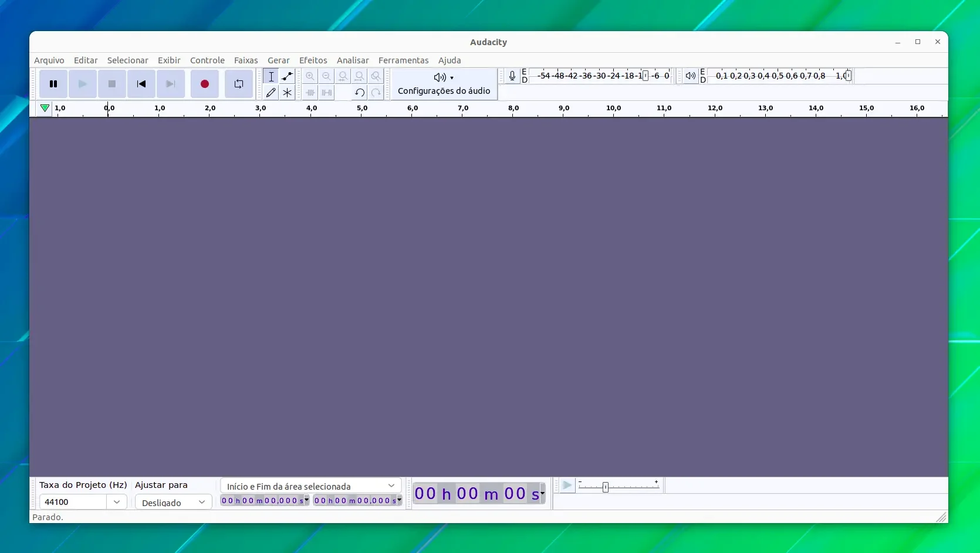Image resolution: width=980 pixels, height=553 pixels.
Task: Open Início e Fim da área selecionada dropdown
Action: [x=311, y=486]
